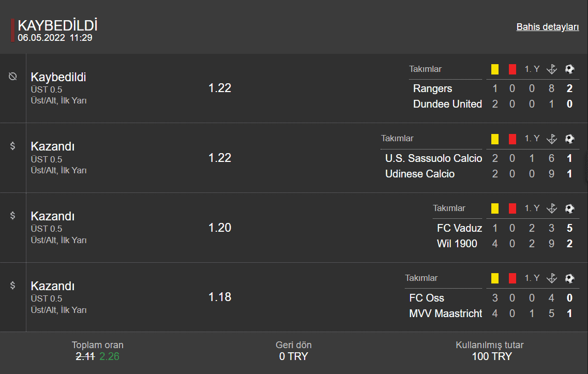This screenshot has width=588, height=374.
Task: Click the 1.22 odds for Rangers match
Action: pos(220,88)
